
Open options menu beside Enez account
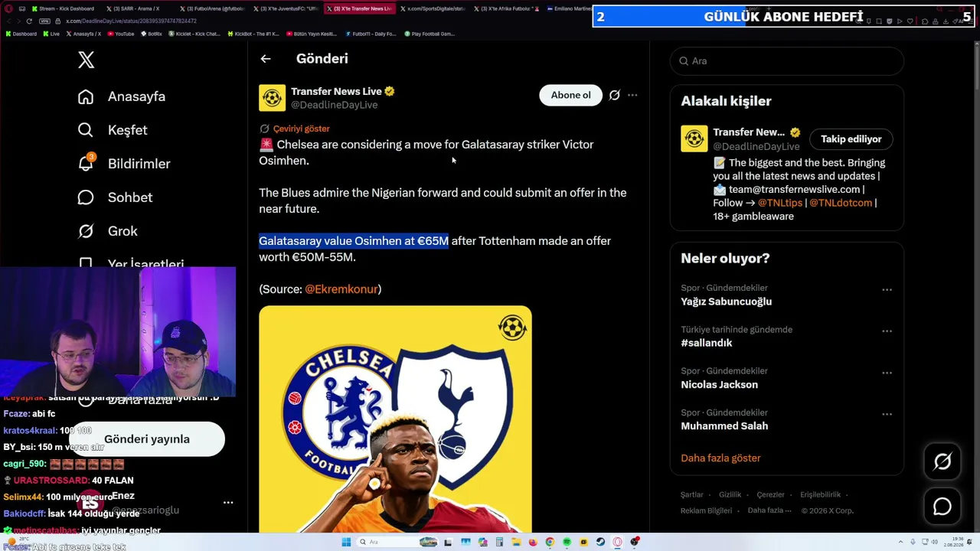click(x=228, y=503)
